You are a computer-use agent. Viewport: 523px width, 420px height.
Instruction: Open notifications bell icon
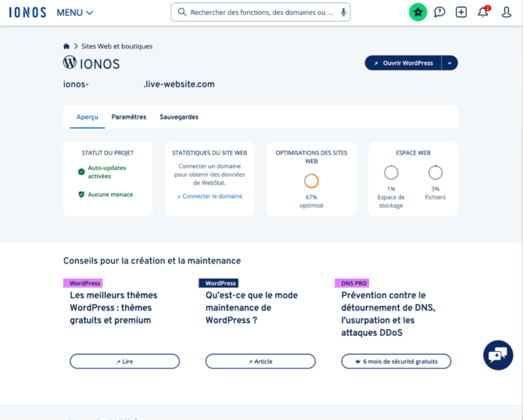pyautogui.click(x=483, y=12)
